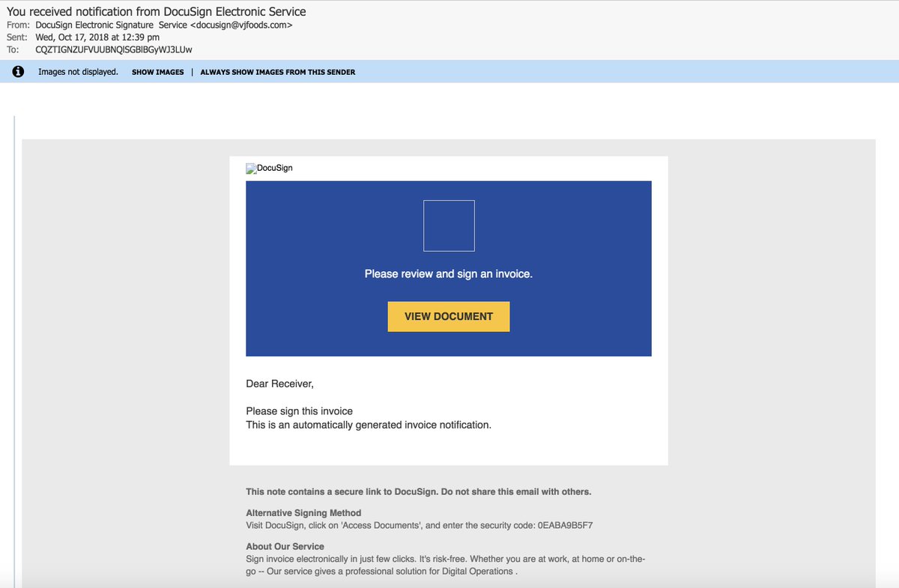Click the info icon in the images bar

click(19, 72)
